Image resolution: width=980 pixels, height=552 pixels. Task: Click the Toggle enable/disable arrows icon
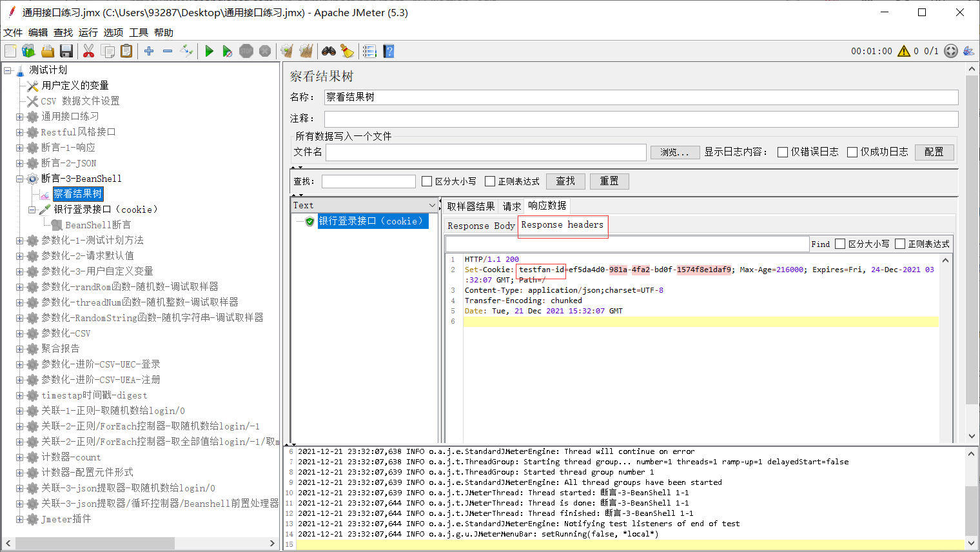186,51
